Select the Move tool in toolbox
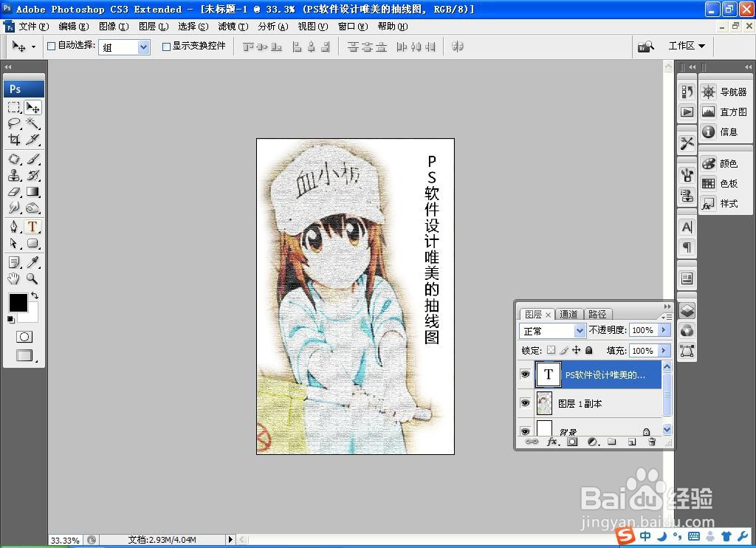Image resolution: width=756 pixels, height=548 pixels. coord(32,107)
